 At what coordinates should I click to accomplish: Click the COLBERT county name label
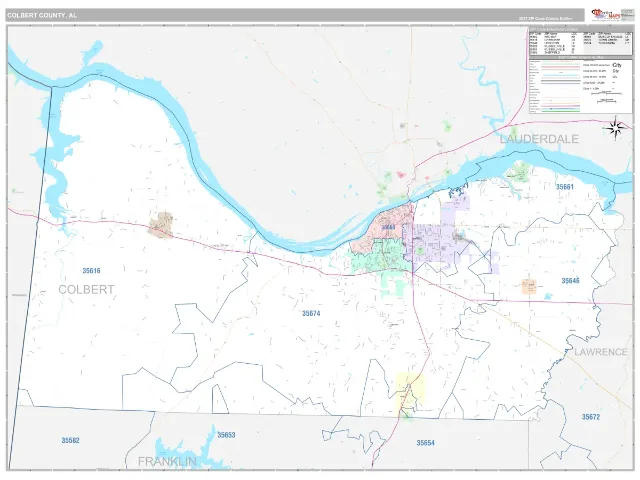point(86,289)
